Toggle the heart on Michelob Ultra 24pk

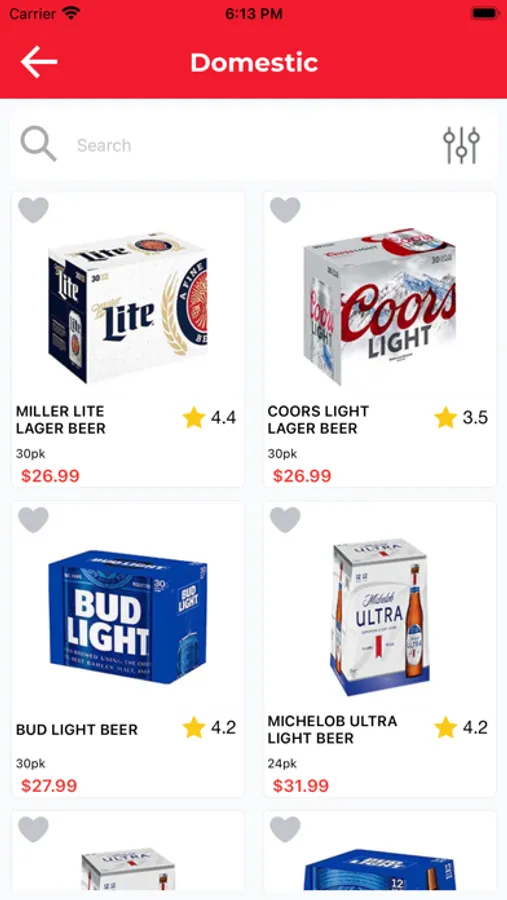pyautogui.click(x=285, y=520)
